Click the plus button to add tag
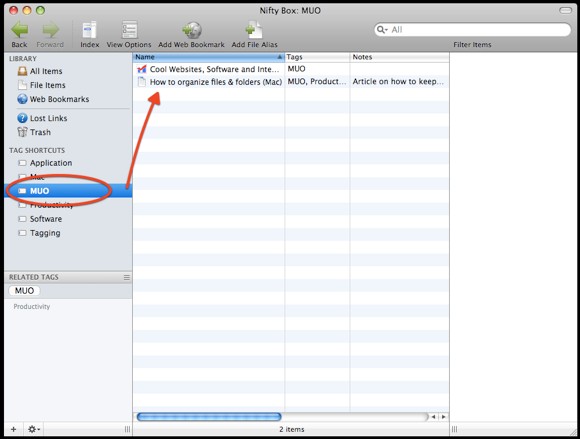The height and width of the screenshot is (439, 580). pos(14,429)
